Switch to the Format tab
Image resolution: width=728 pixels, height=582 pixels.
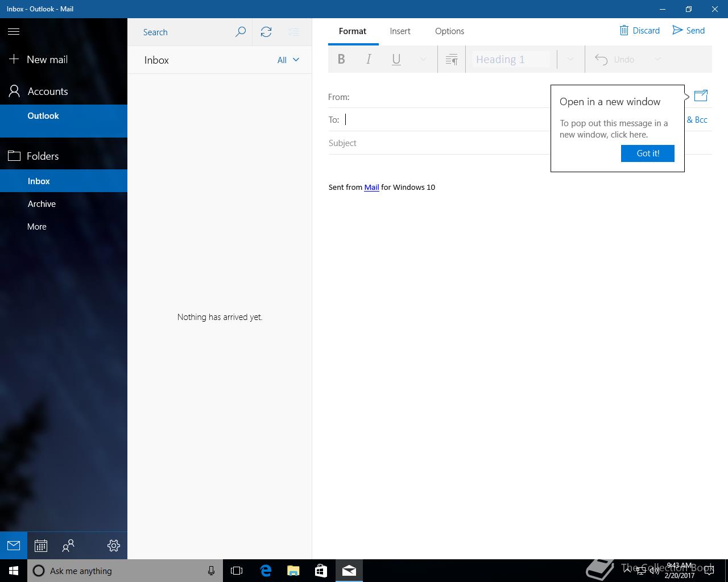tap(353, 31)
